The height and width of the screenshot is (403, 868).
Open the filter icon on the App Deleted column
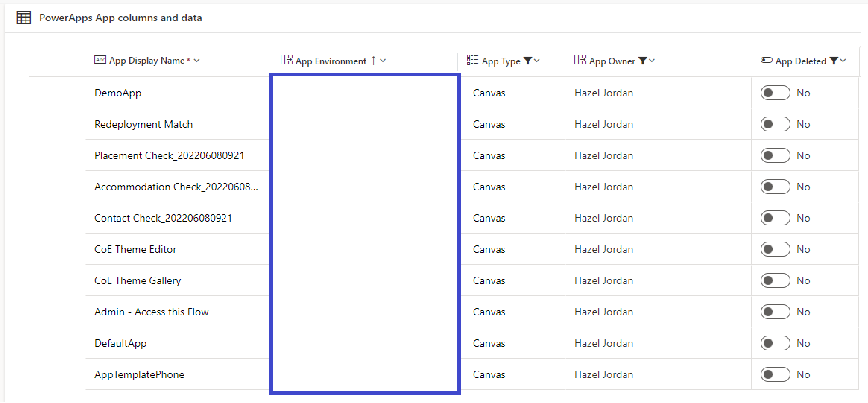click(x=834, y=61)
